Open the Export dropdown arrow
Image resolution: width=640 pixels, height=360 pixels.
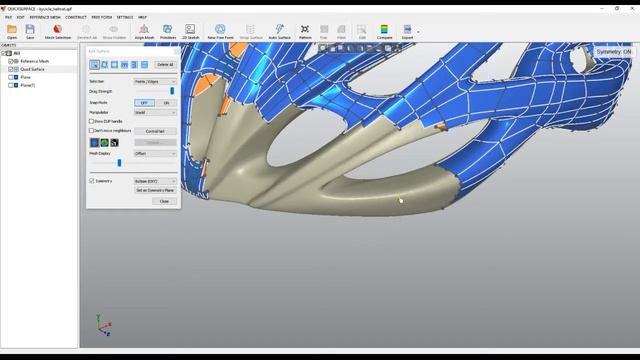418,32
